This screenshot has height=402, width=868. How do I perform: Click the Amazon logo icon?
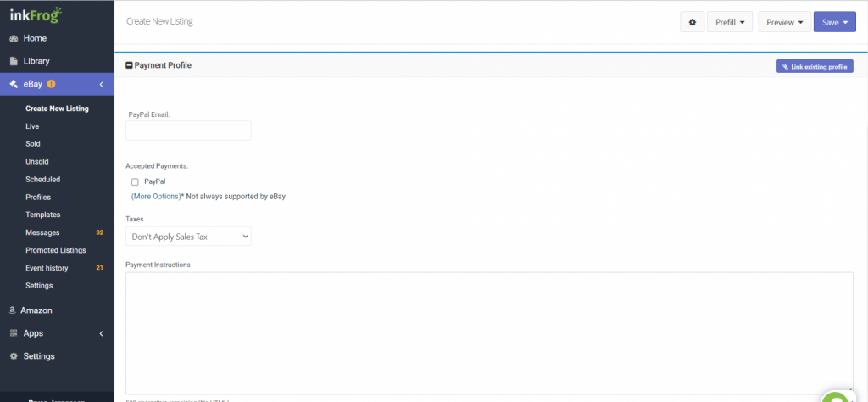[x=12, y=310]
